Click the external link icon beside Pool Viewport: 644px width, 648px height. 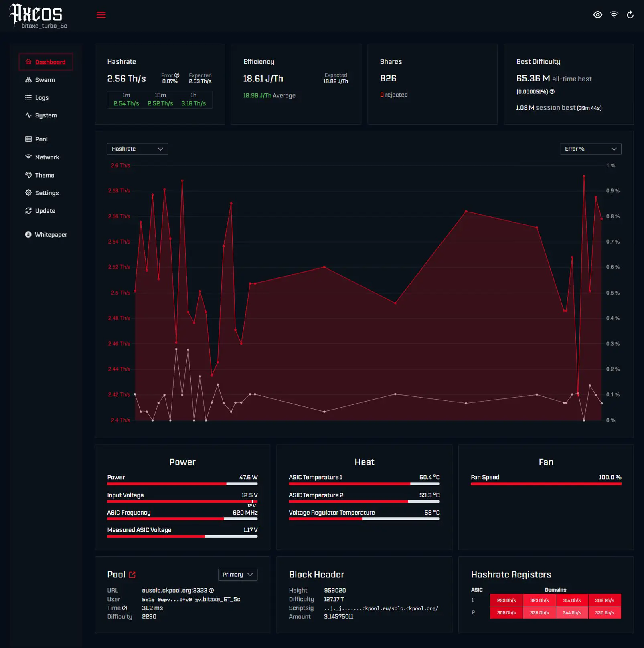click(x=132, y=575)
